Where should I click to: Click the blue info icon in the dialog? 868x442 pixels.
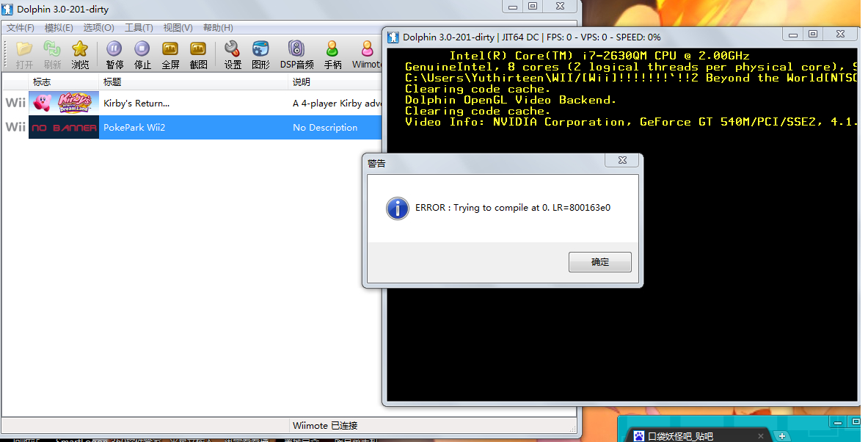click(398, 209)
